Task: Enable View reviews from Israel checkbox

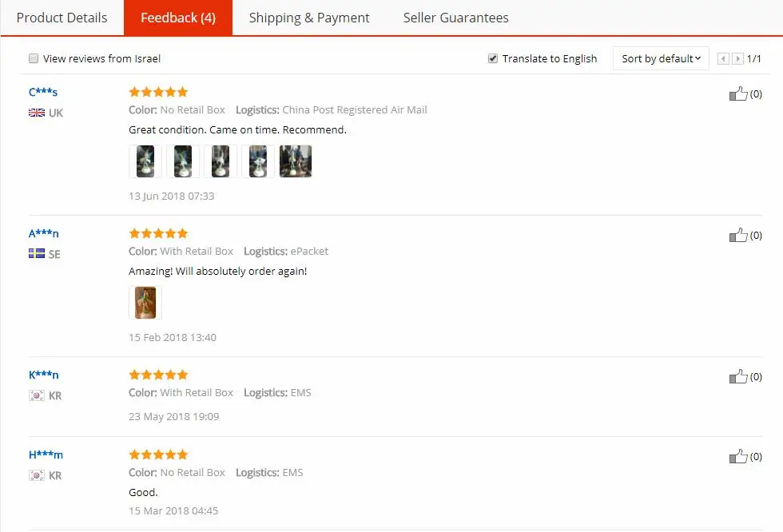Action: tap(34, 58)
